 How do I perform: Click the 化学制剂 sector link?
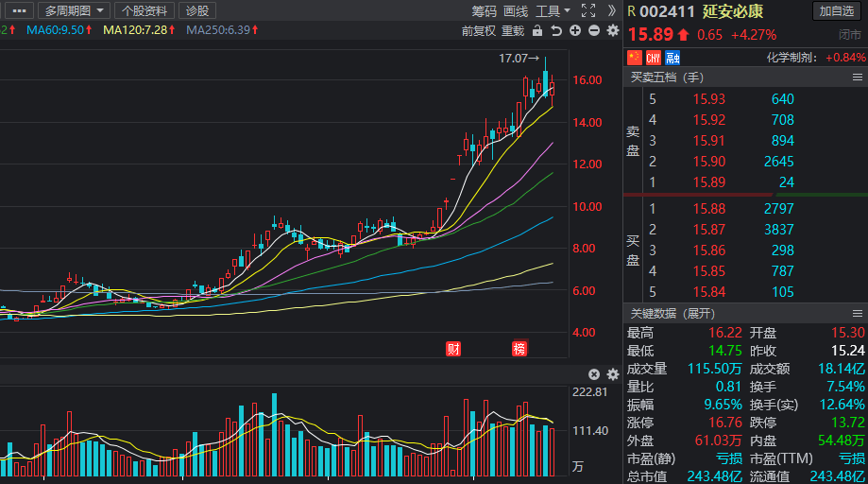pos(793,58)
